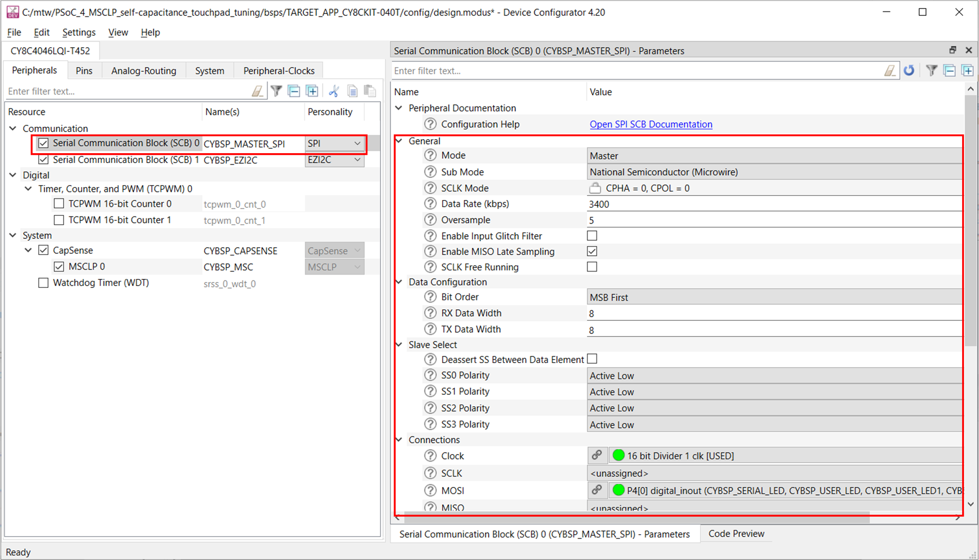The height and width of the screenshot is (560, 979).
Task: Open the Mode Master dropdown
Action: click(x=775, y=156)
